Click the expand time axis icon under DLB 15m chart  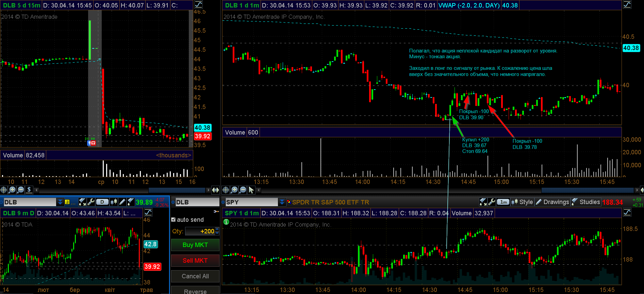(215, 190)
